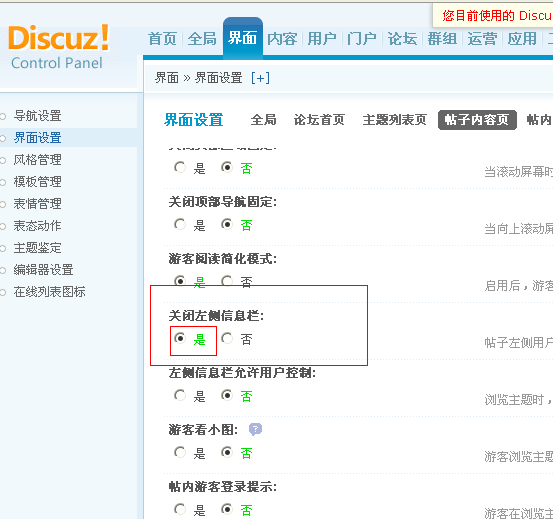
Task: Click the help icon beside 游客看小图
Action: click(x=255, y=429)
